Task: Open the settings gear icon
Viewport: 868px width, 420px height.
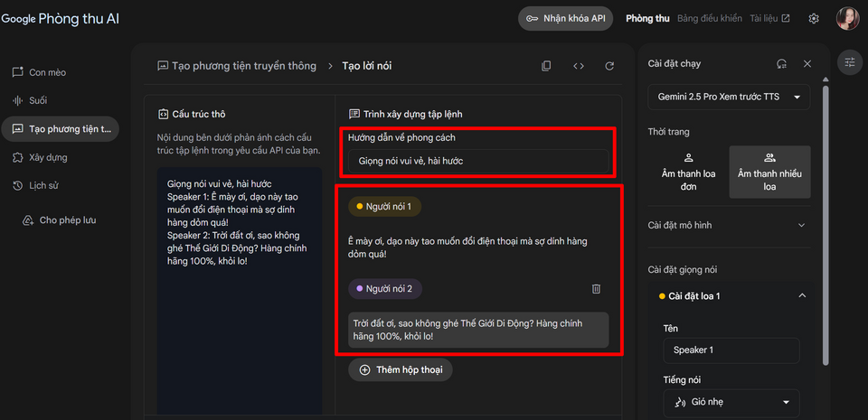Action: click(814, 19)
